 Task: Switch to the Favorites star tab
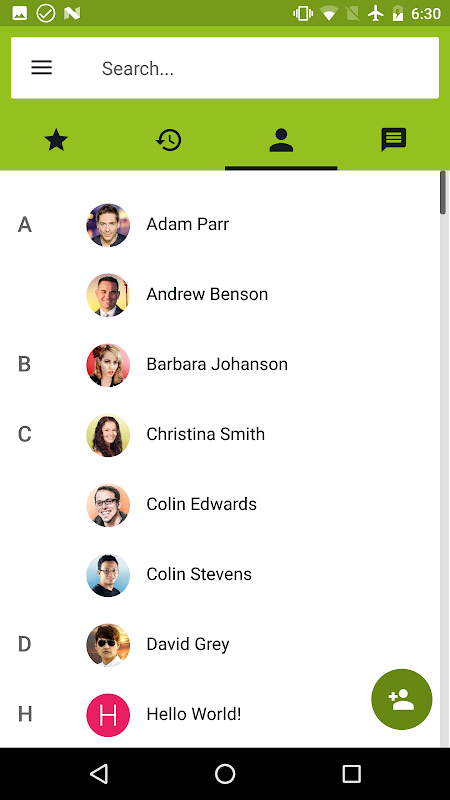(56, 140)
